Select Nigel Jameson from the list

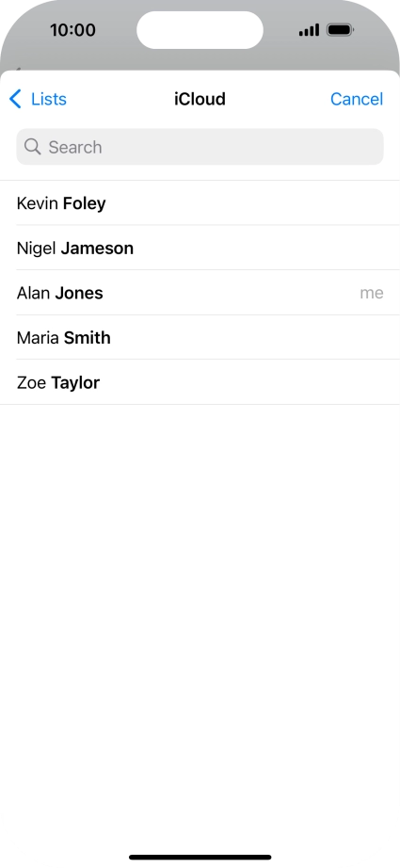[200, 248]
